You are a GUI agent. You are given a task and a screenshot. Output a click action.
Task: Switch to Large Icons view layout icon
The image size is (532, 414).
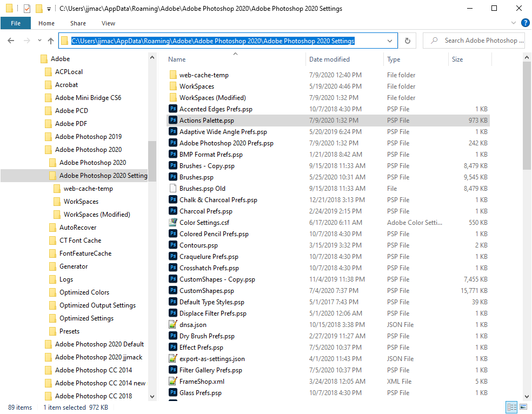pos(523,407)
